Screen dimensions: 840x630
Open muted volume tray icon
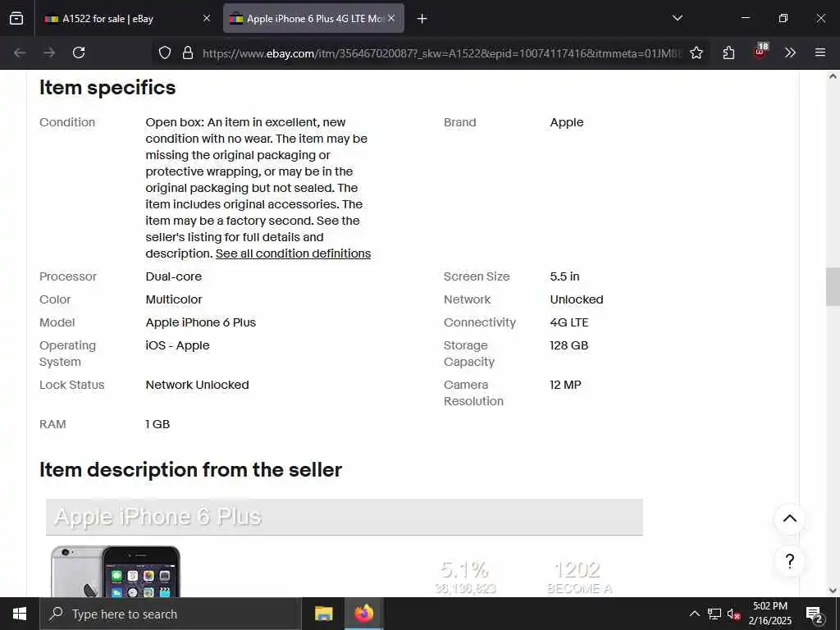coord(733,614)
